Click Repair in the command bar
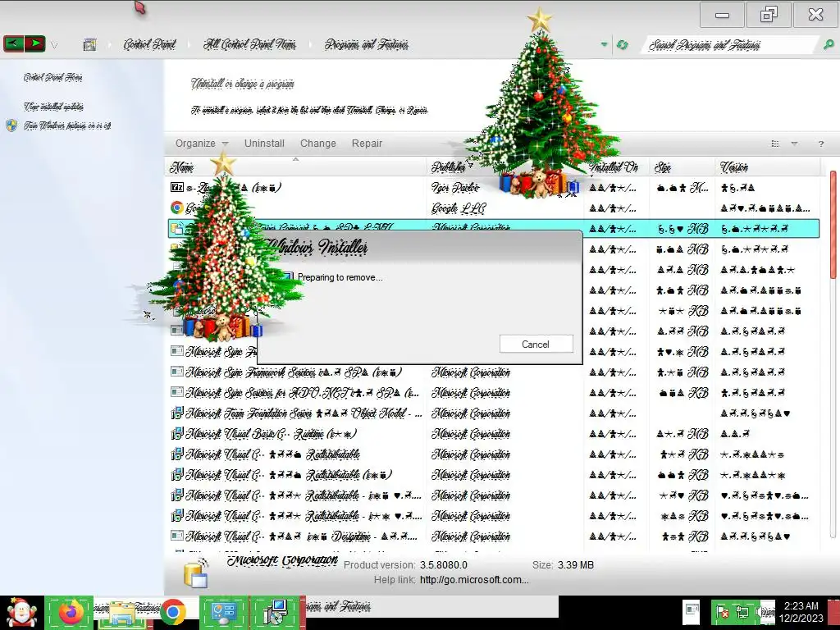Image resolution: width=840 pixels, height=630 pixels. (x=367, y=143)
